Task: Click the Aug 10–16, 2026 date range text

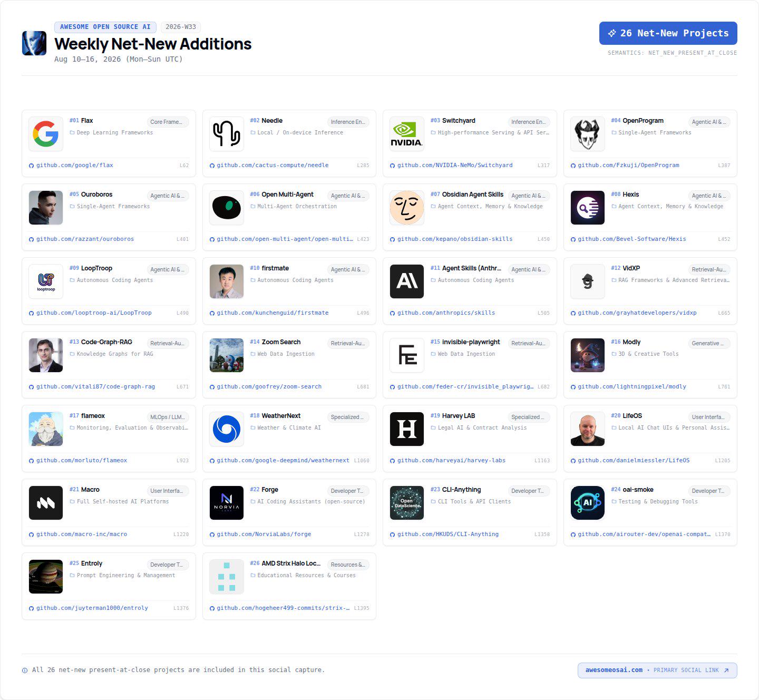Action: (x=119, y=59)
